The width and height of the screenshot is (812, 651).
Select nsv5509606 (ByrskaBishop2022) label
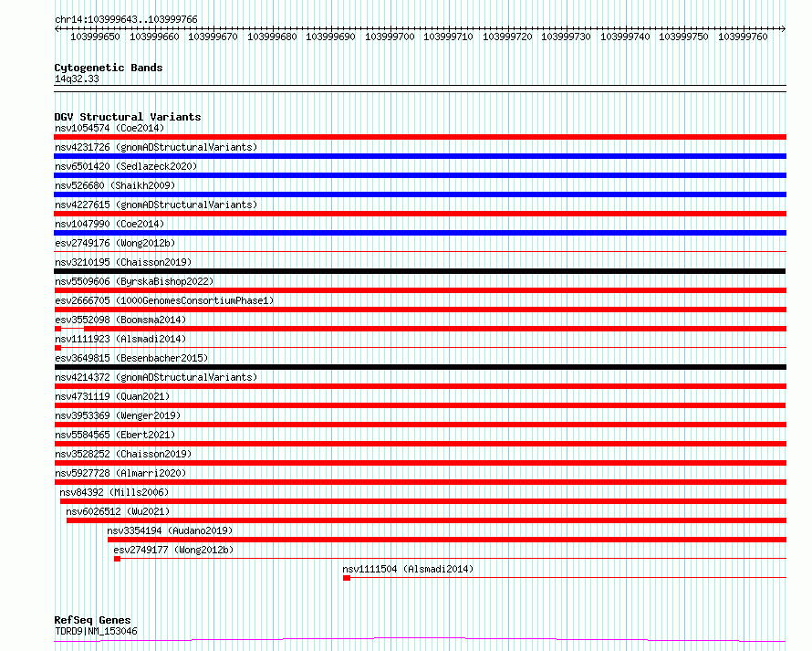[x=134, y=281]
